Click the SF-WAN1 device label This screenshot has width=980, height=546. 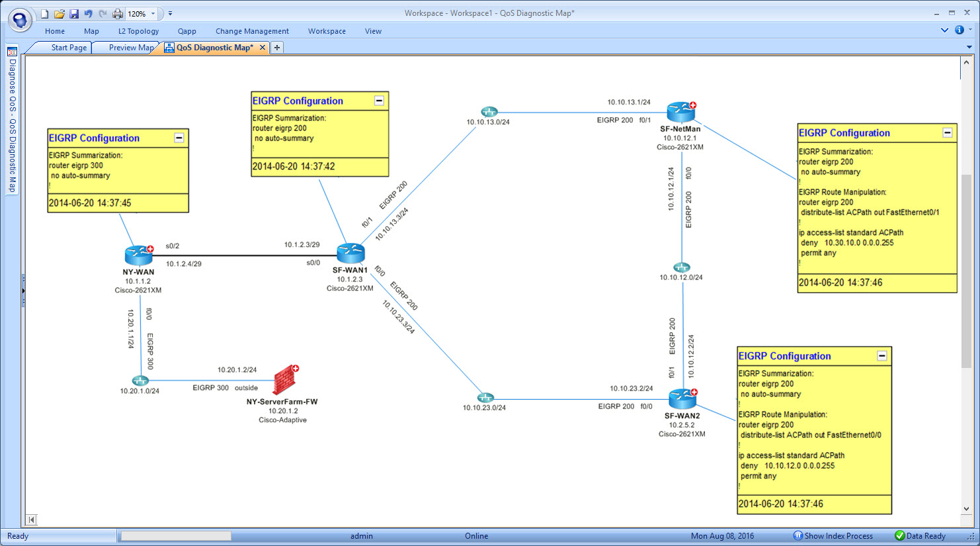(x=350, y=270)
